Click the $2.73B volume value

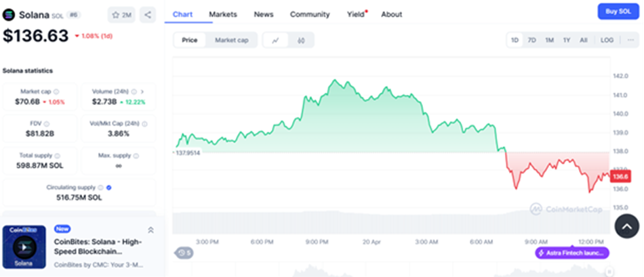104,102
